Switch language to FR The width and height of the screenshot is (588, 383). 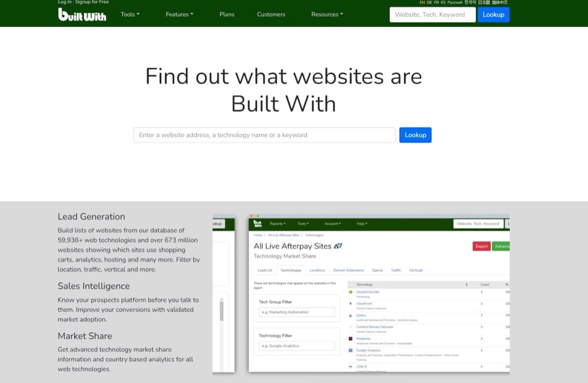point(436,2)
